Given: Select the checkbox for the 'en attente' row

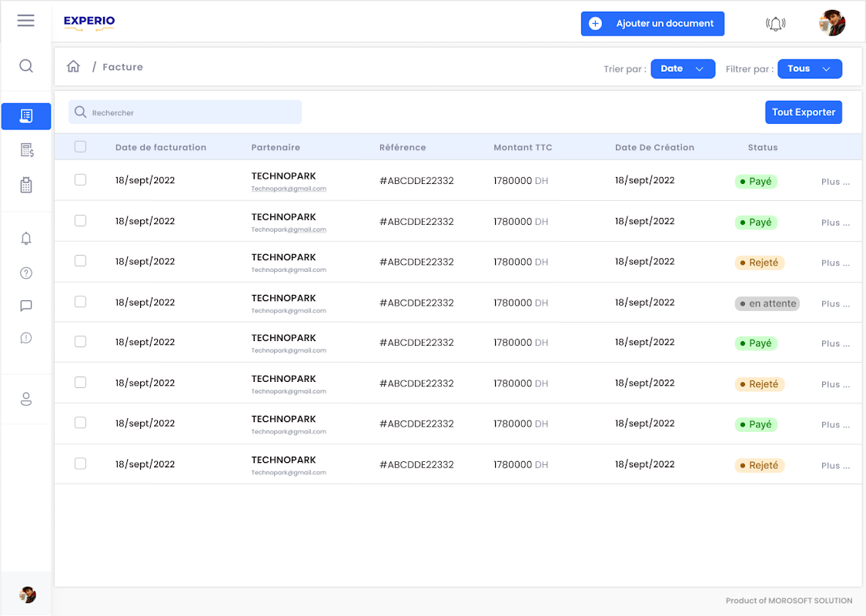Looking at the screenshot, I should [80, 302].
